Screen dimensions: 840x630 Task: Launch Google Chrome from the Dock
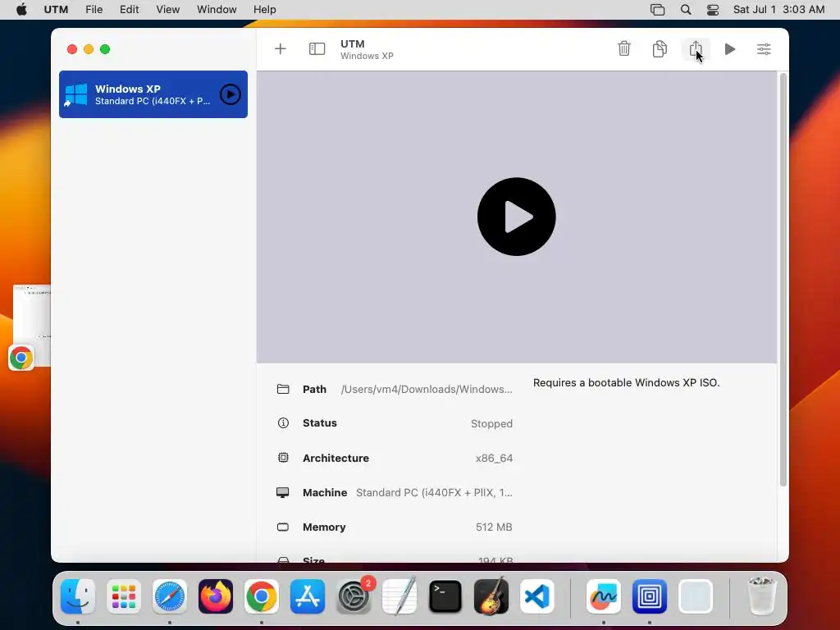tap(262, 596)
